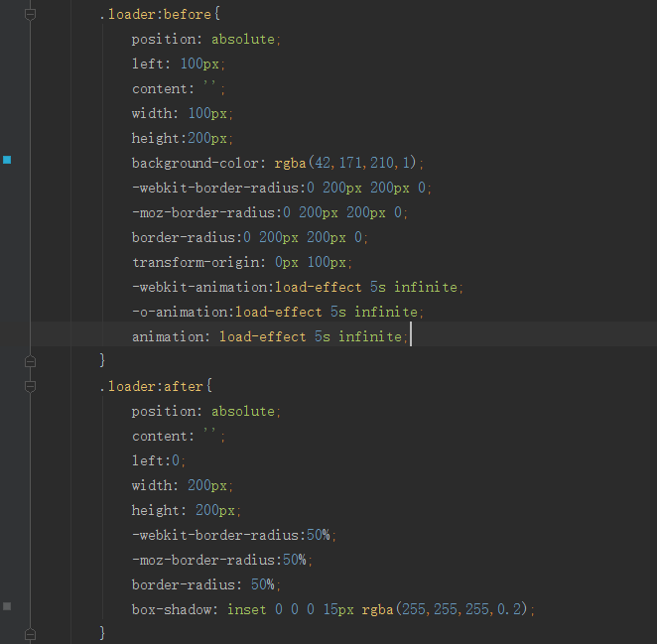Click fold end marker of .loader:after block
This screenshot has height=644, width=657.
[30, 634]
